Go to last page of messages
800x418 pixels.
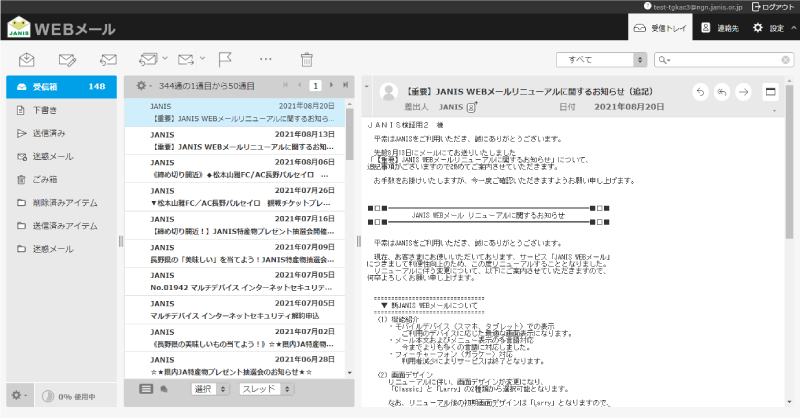coord(345,85)
